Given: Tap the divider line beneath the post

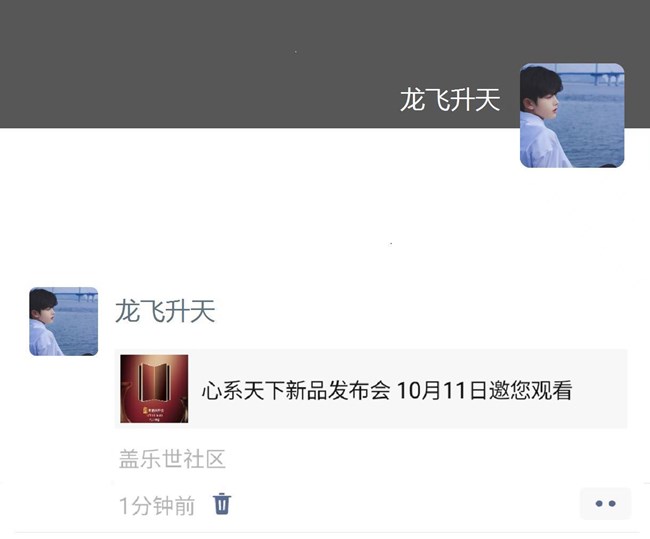Looking at the screenshot, I should point(327,532).
